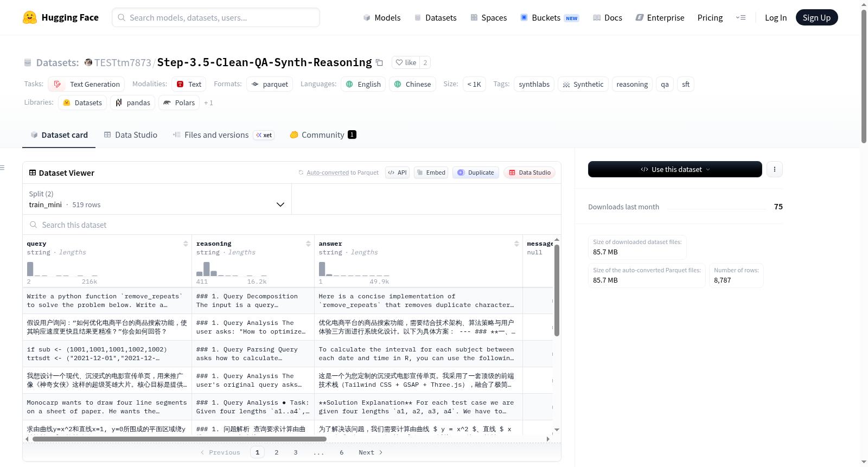The width and height of the screenshot is (868, 467).
Task: Like this dataset
Action: (406, 62)
